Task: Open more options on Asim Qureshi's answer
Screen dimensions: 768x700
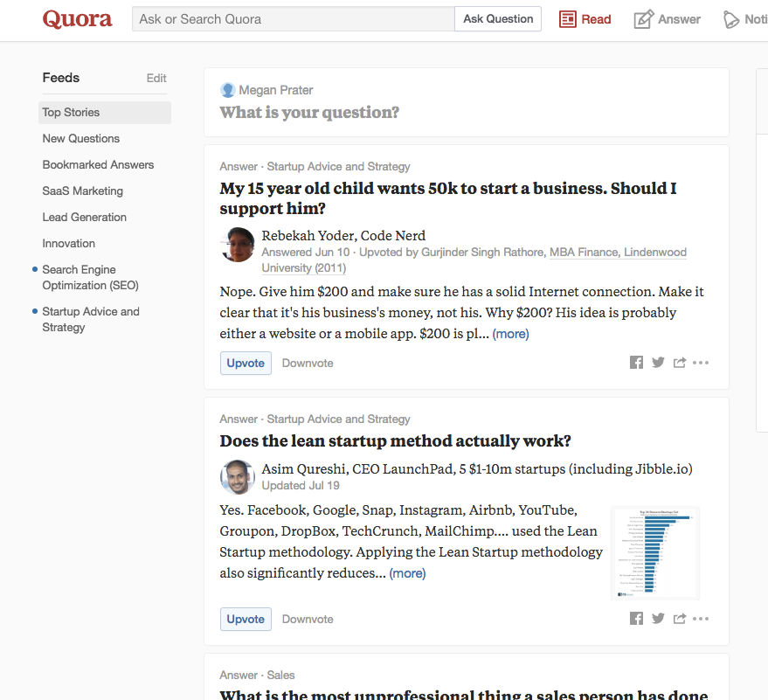Action: [701, 619]
